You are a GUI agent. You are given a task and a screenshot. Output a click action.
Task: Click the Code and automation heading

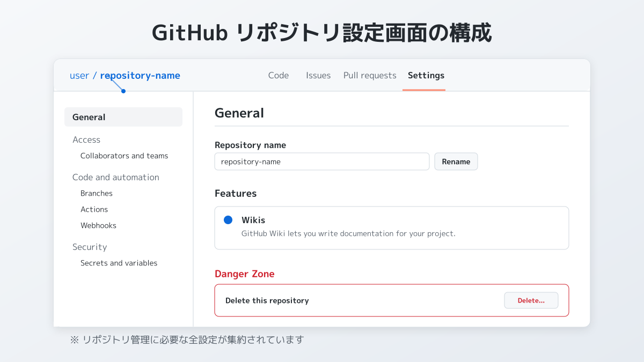pyautogui.click(x=116, y=177)
